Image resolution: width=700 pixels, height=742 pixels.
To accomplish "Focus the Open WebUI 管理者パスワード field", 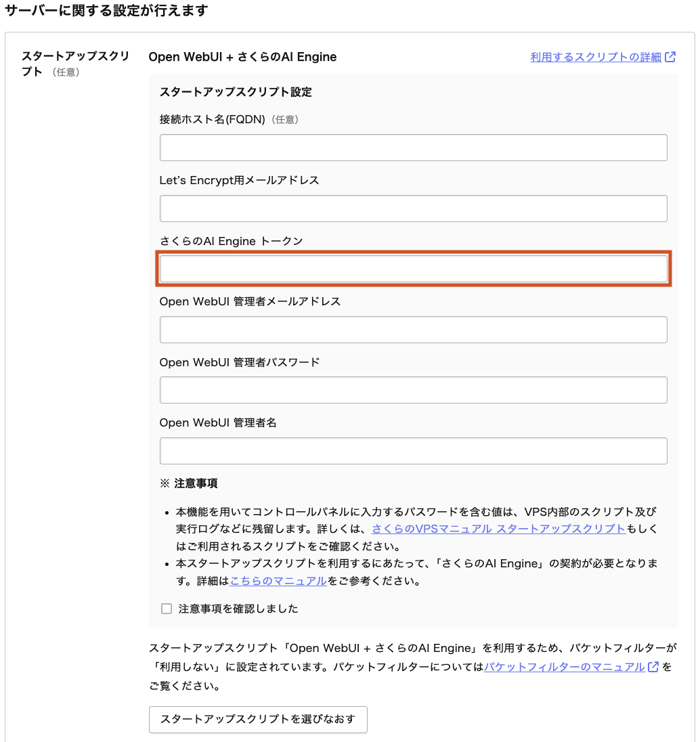I will tap(413, 390).
